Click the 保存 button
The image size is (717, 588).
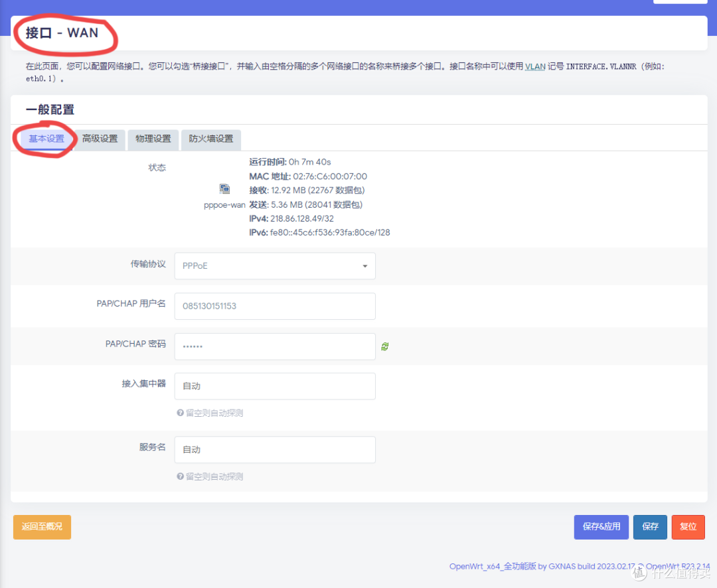650,526
